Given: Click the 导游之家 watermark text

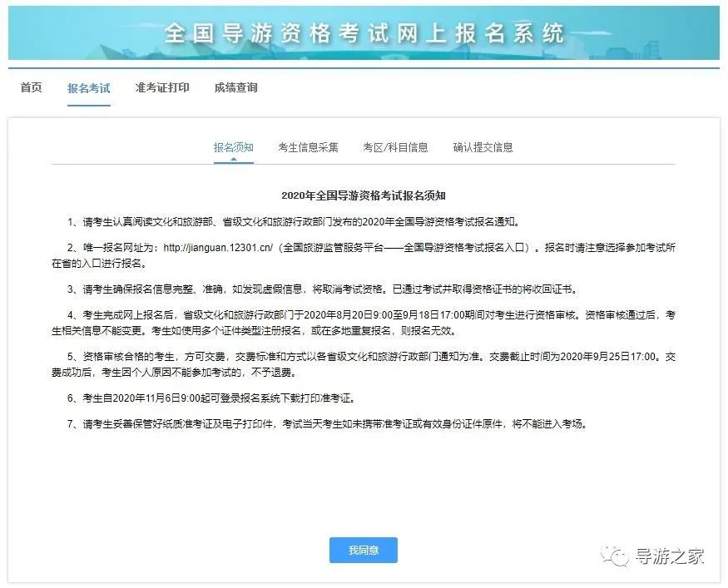Looking at the screenshot, I should pos(670,556).
